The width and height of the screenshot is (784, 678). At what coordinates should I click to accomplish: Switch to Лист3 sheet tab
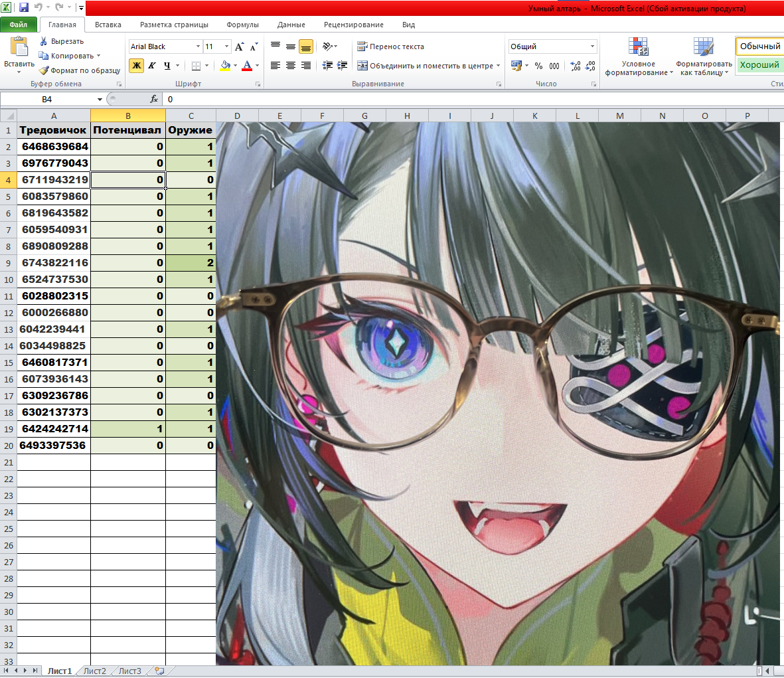(x=129, y=671)
